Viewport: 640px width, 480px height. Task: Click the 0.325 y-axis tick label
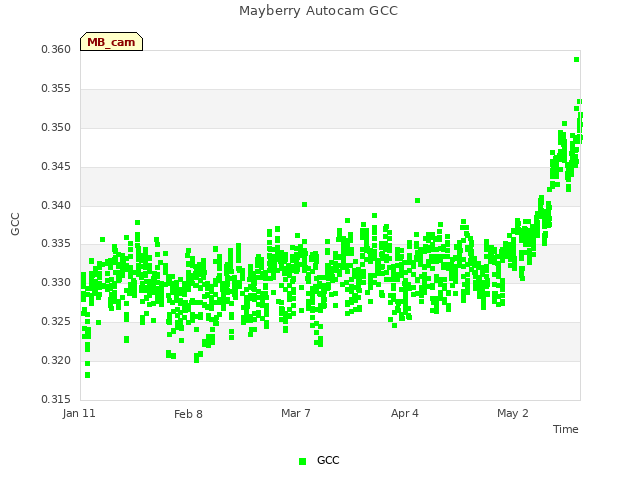[56, 322]
